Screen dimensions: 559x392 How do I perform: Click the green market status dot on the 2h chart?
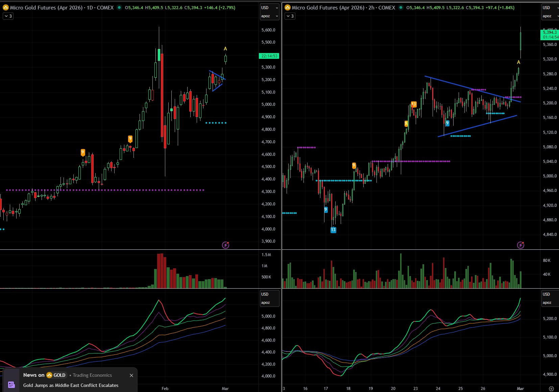pyautogui.click(x=401, y=7)
